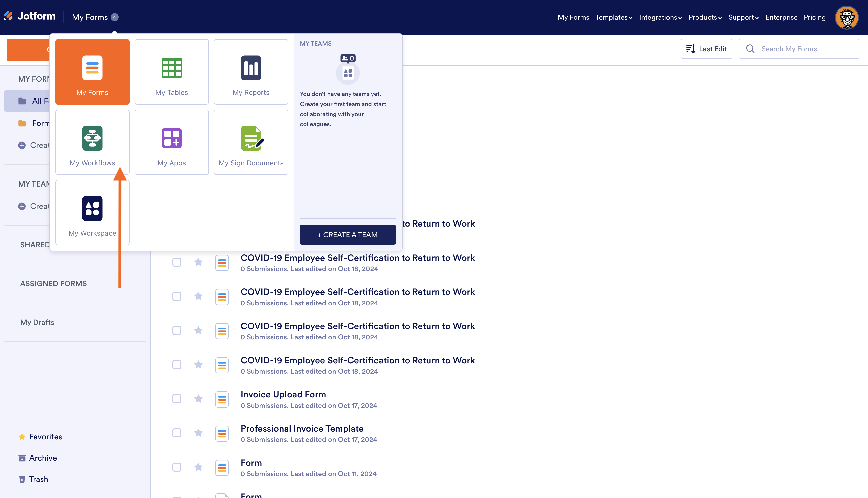Check the Invoice Upload Form checkbox
Screen dimensions: 868x498
click(x=177, y=399)
